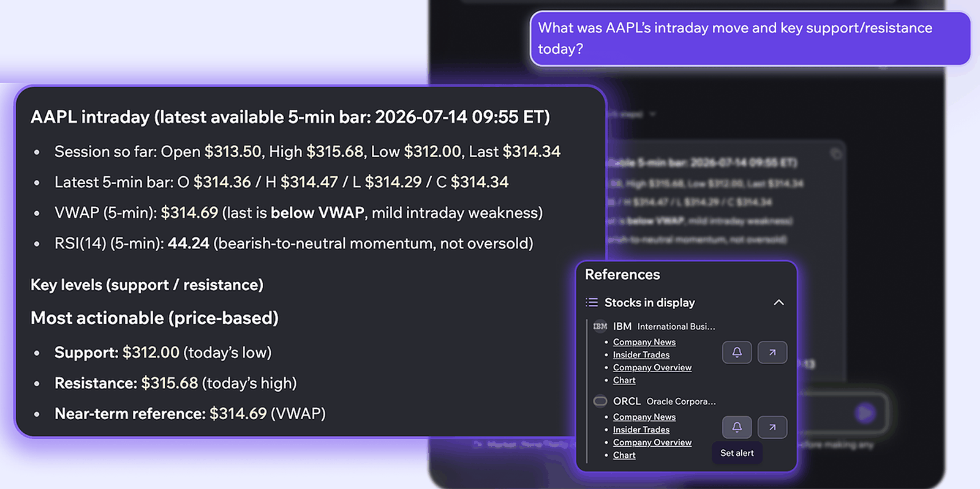The image size is (980, 489).
Task: Collapse the Stocks in display section
Action: coord(778,302)
